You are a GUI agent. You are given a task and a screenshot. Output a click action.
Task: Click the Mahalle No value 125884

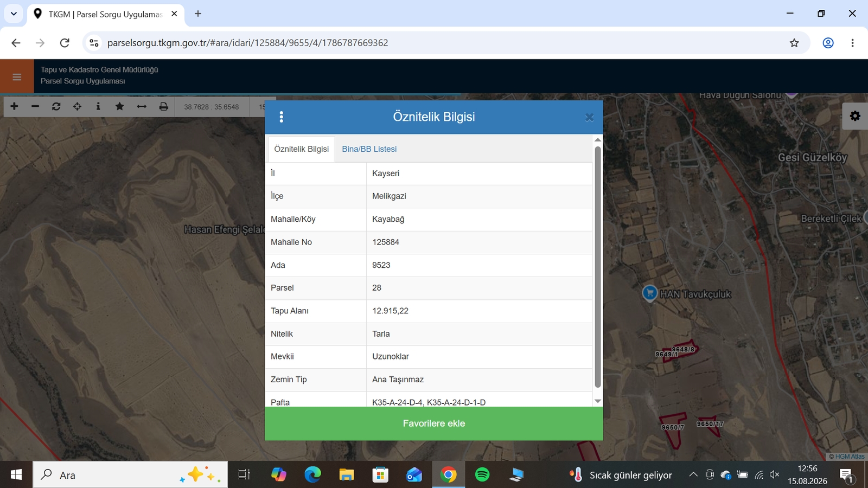point(386,242)
